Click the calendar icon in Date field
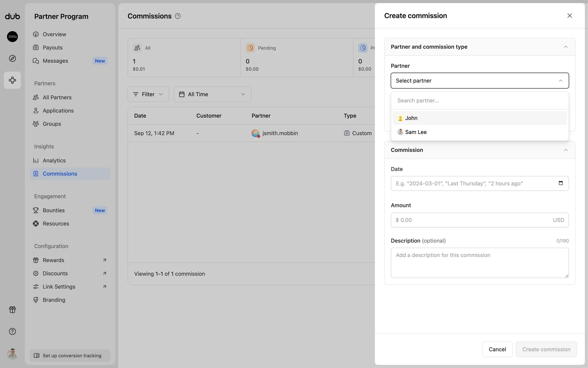 click(x=560, y=183)
